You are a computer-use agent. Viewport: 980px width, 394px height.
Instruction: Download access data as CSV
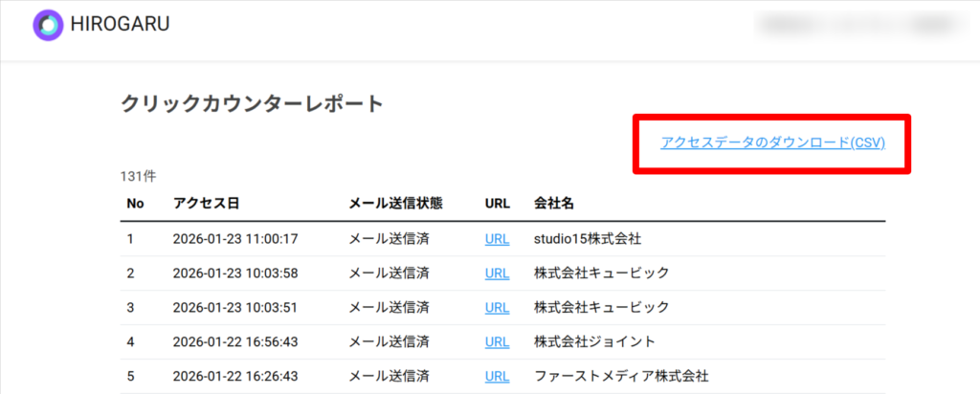coord(772,142)
